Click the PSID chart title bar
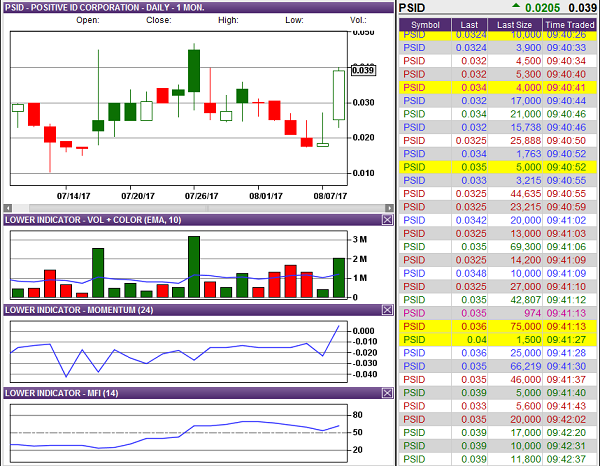The width and height of the screenshot is (600, 466). coord(199,7)
